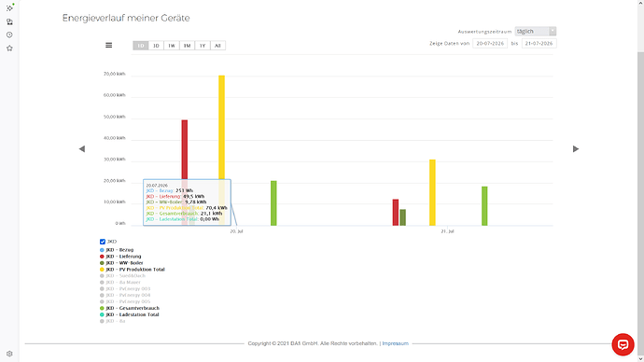
Task: Click the olive WW-Boiler bar for 21. Jul
Action: [x=403, y=217]
